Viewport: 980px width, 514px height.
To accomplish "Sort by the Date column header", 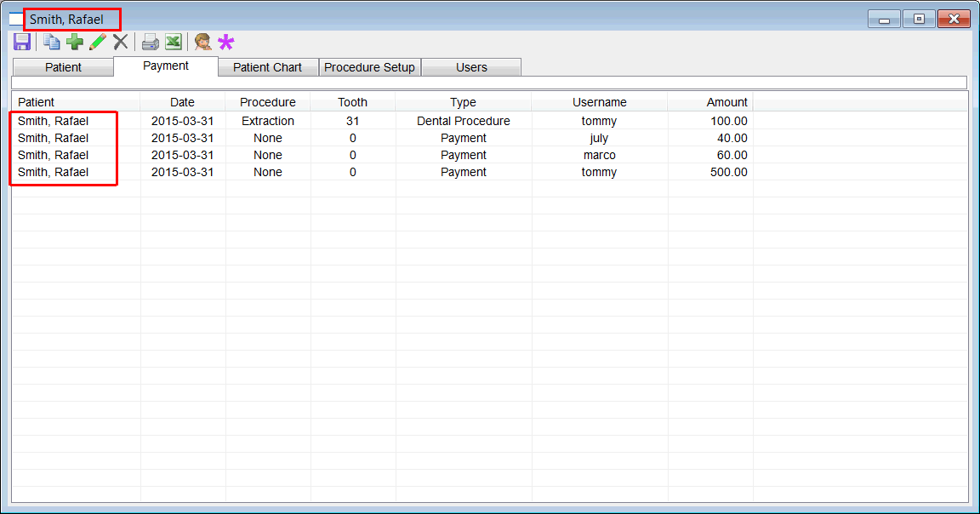I will coord(183,102).
